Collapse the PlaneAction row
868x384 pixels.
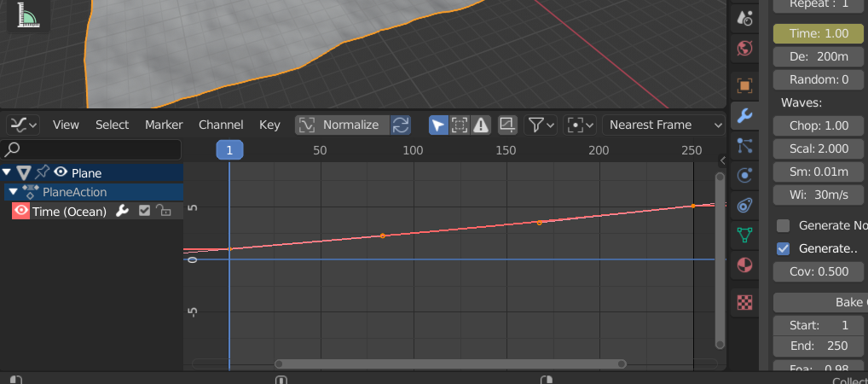14,192
